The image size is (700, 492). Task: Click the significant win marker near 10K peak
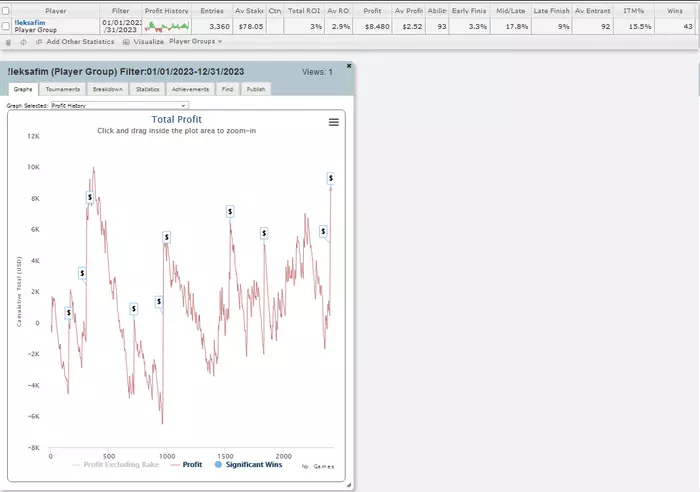[x=90, y=197]
